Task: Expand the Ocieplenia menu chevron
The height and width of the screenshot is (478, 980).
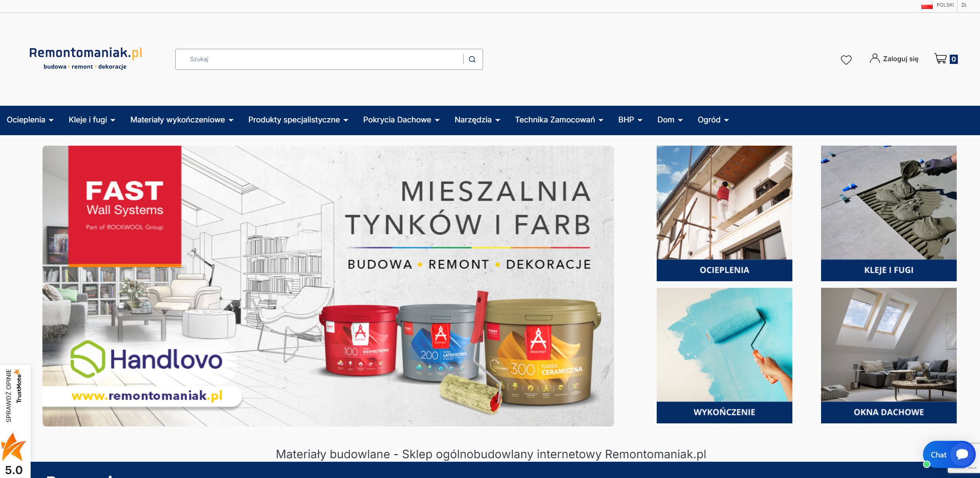Action: click(x=52, y=120)
